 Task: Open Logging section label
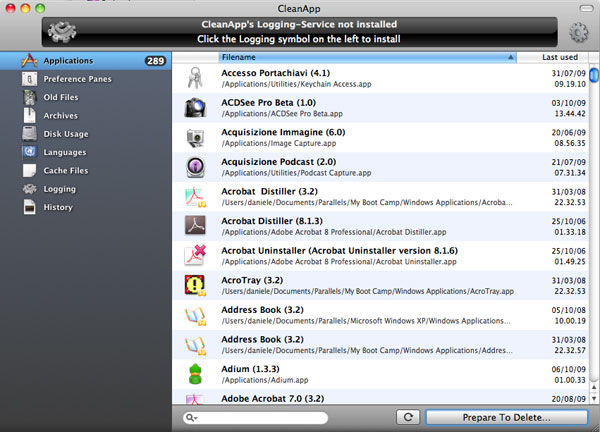(x=59, y=189)
